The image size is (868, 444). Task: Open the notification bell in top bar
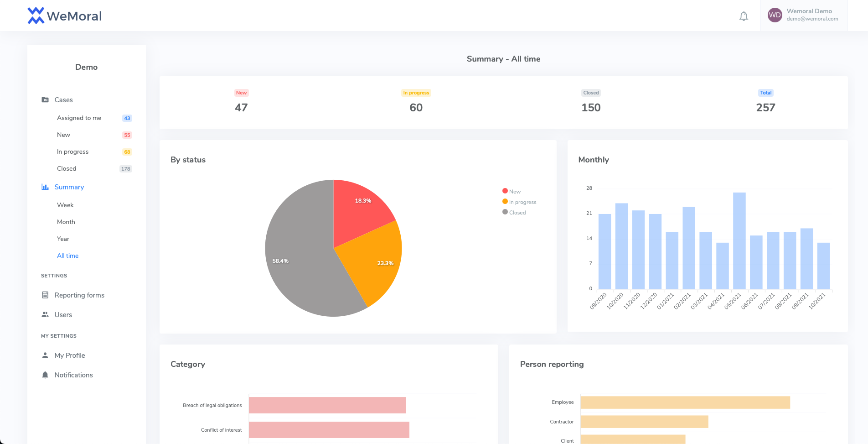click(744, 15)
